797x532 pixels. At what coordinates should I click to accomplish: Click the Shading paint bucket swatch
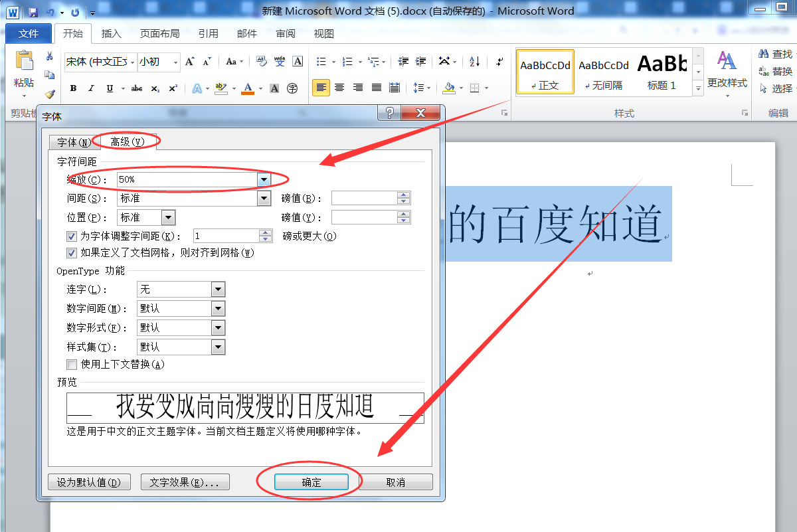449,88
